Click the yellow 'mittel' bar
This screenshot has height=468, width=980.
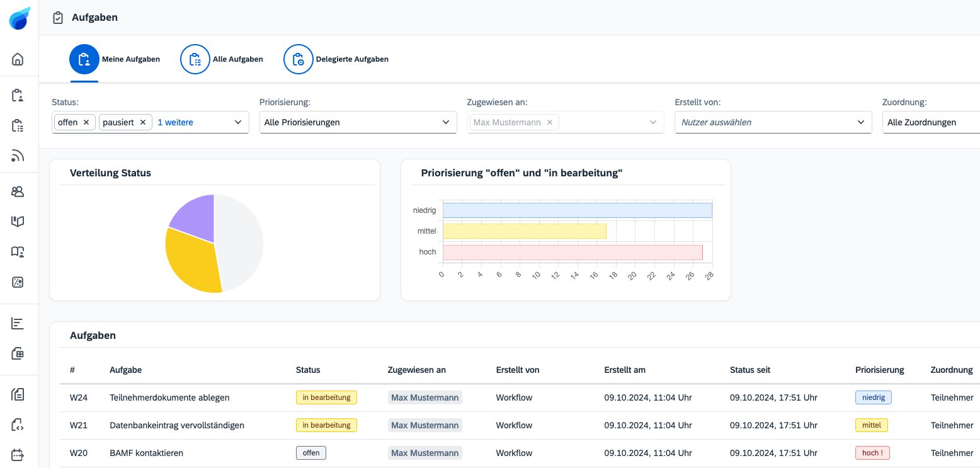(x=525, y=231)
